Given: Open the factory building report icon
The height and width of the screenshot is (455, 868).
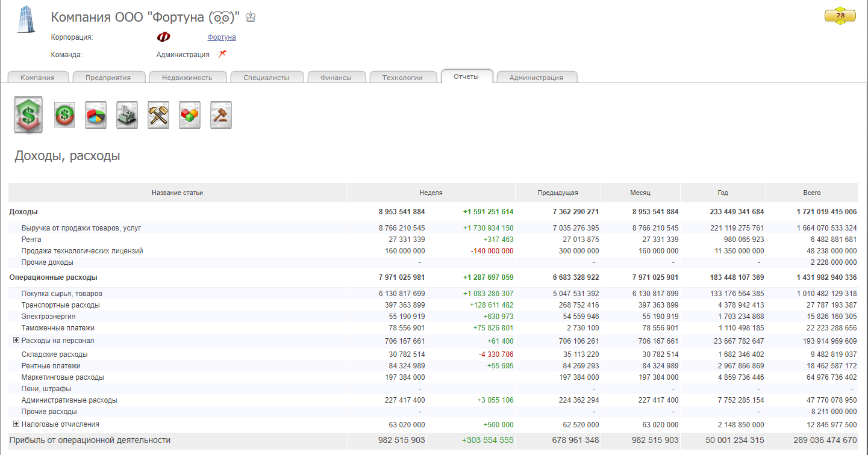Looking at the screenshot, I should pos(127,114).
